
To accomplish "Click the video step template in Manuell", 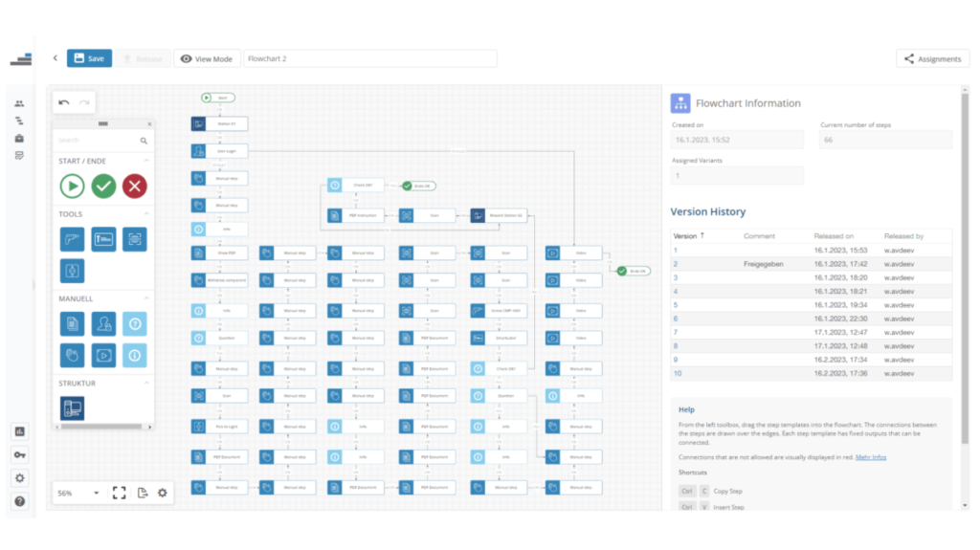I will pos(103,355).
